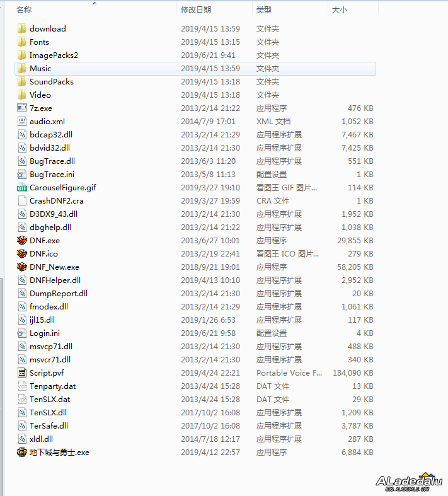Select the Tenparty.dat file icon
Viewport: 448px width, 496px height.
coord(22,386)
